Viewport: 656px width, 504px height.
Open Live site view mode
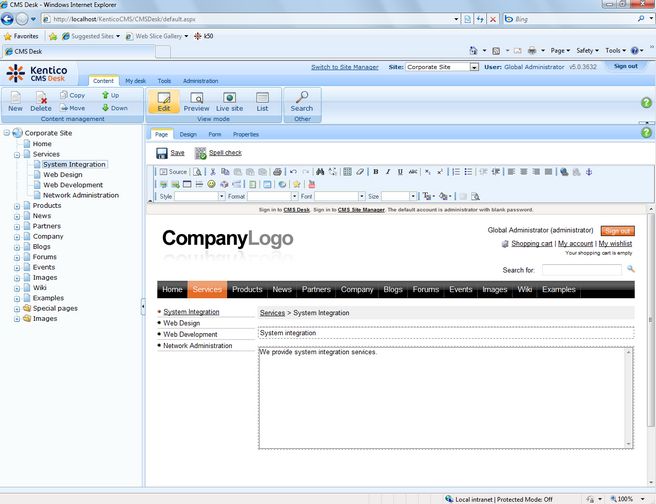click(x=229, y=100)
